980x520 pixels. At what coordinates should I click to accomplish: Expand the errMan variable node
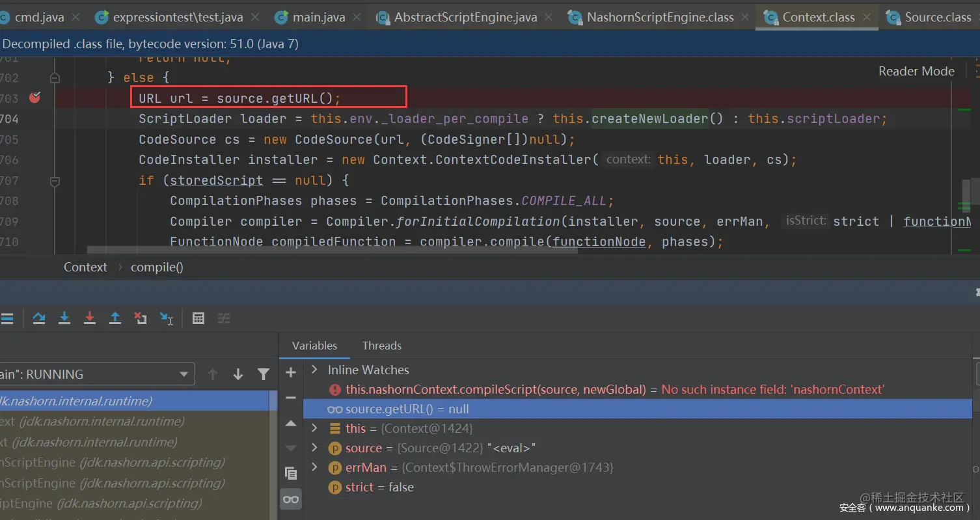[x=314, y=467]
